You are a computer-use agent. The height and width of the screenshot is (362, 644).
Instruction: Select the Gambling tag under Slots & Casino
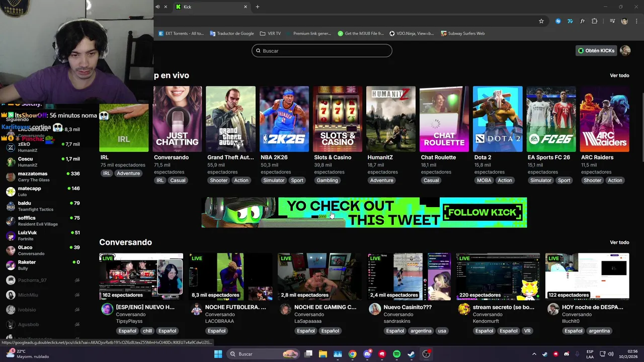tap(328, 180)
